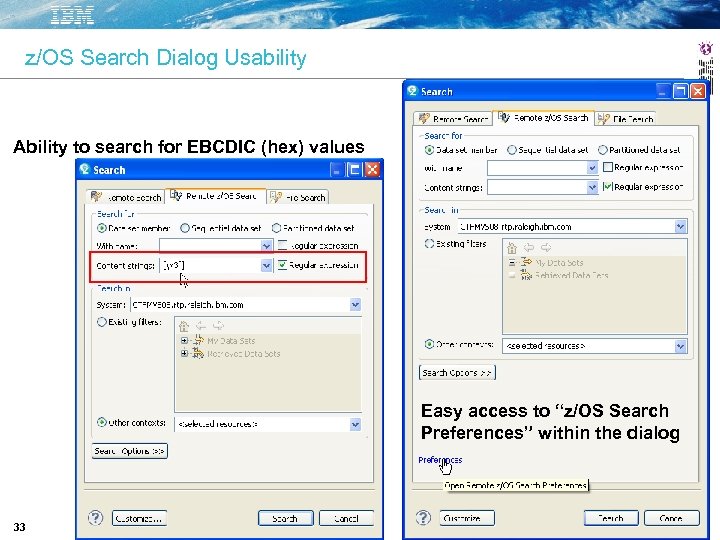720x540 pixels.
Task: Select Partitioned data set radio in left dialog
Action: point(276,228)
